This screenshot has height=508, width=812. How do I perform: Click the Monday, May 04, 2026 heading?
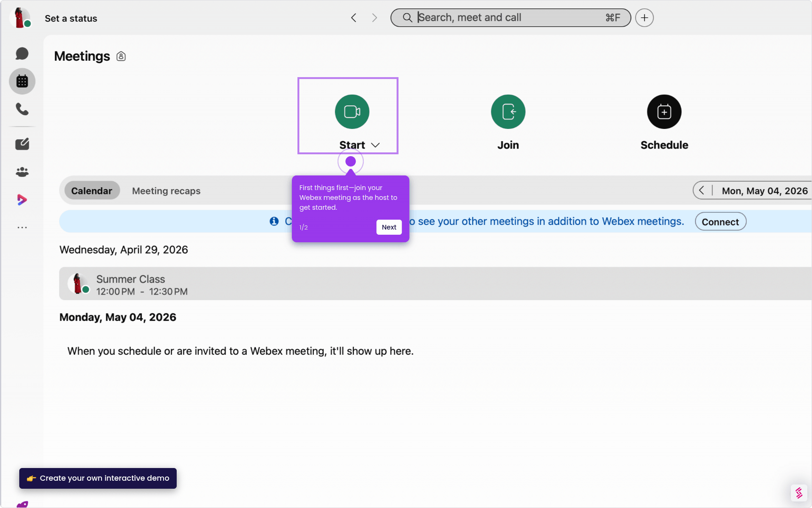(117, 317)
